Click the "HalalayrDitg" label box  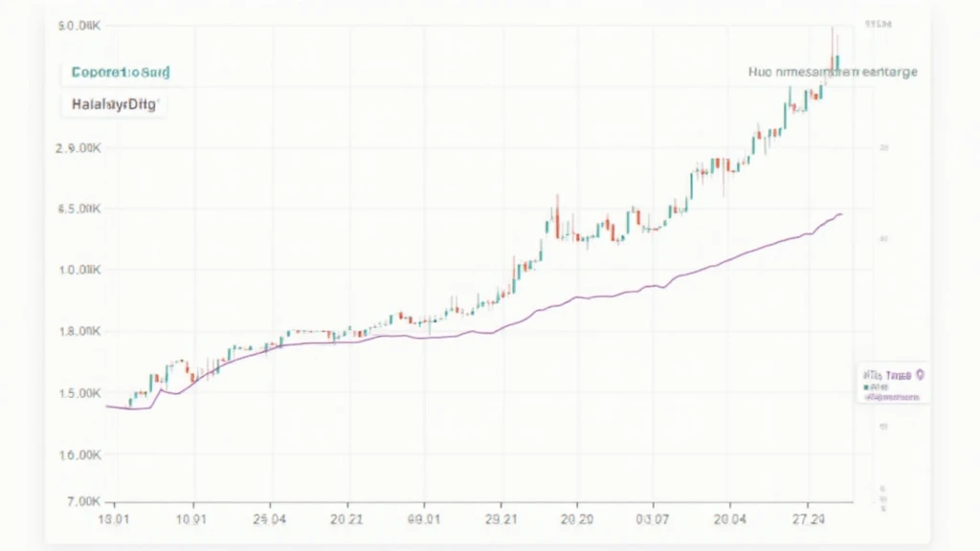pyautogui.click(x=115, y=103)
